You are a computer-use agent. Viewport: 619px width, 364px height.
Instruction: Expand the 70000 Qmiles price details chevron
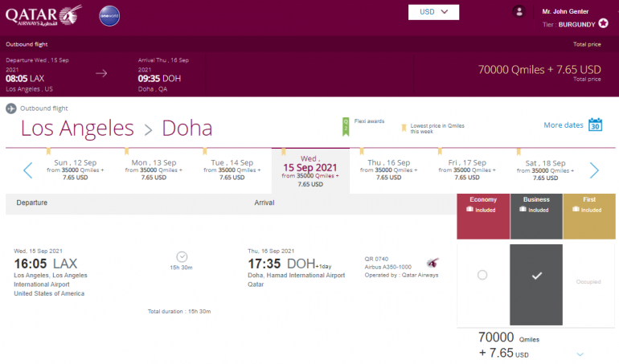580,354
